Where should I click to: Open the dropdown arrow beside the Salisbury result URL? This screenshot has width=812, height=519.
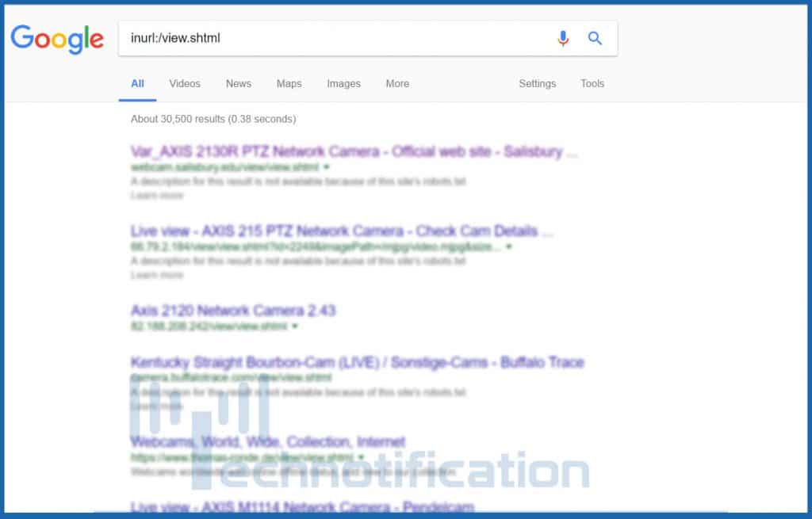(x=325, y=167)
